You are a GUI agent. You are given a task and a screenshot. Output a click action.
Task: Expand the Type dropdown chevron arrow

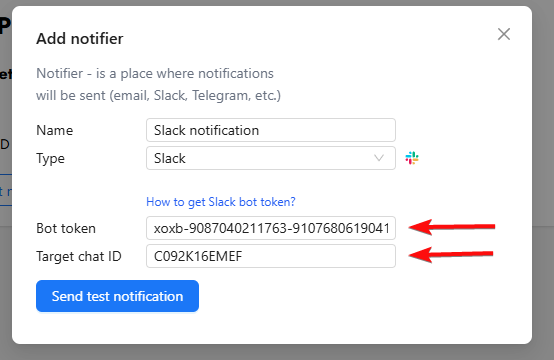(379, 158)
